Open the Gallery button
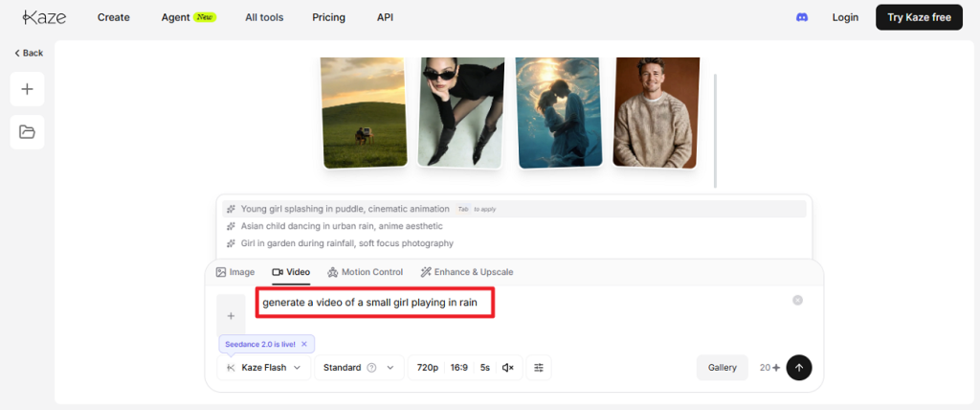The height and width of the screenshot is (410, 980). tap(722, 368)
